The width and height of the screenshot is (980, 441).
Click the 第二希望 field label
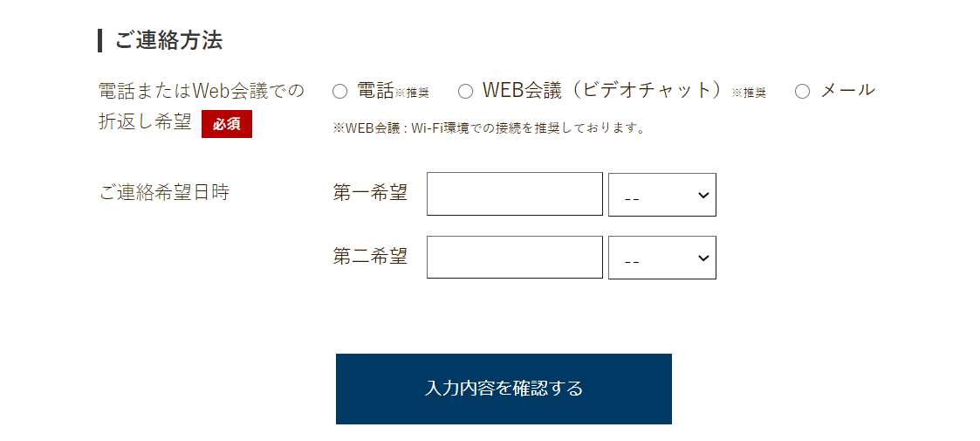[370, 257]
